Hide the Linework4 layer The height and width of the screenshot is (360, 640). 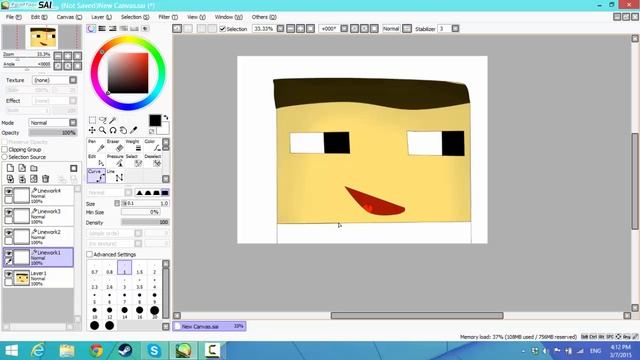click(8, 191)
